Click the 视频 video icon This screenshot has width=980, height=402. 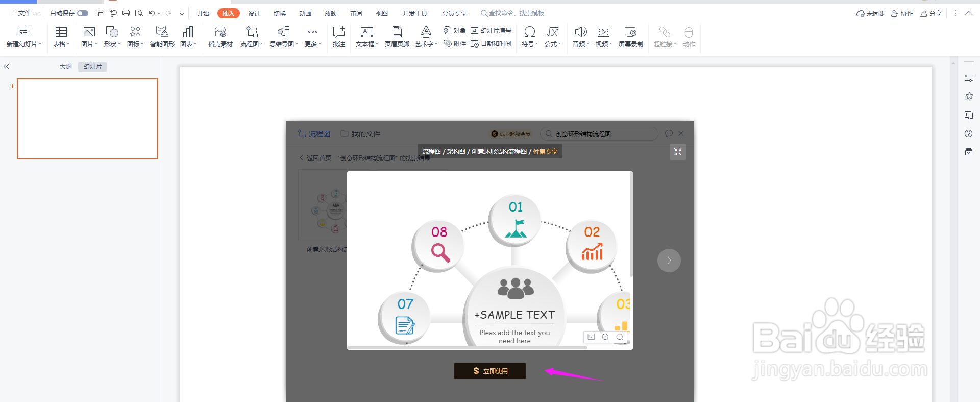(x=603, y=32)
